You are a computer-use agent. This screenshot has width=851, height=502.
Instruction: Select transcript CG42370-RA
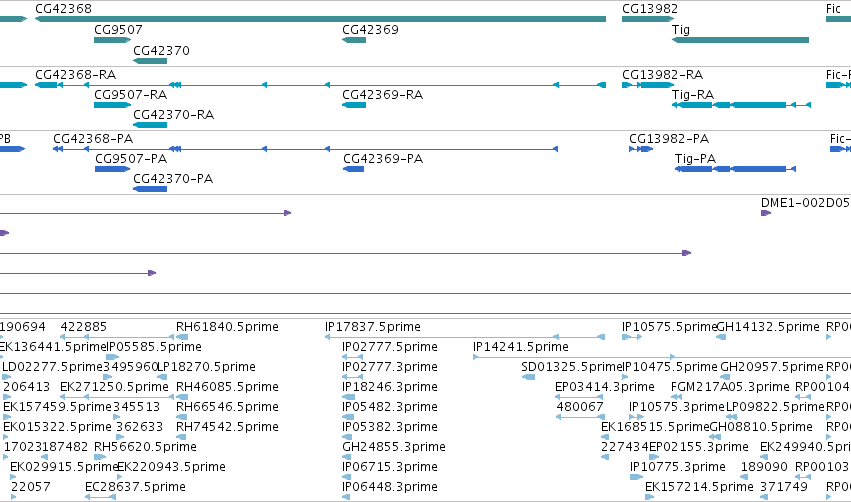point(150,125)
